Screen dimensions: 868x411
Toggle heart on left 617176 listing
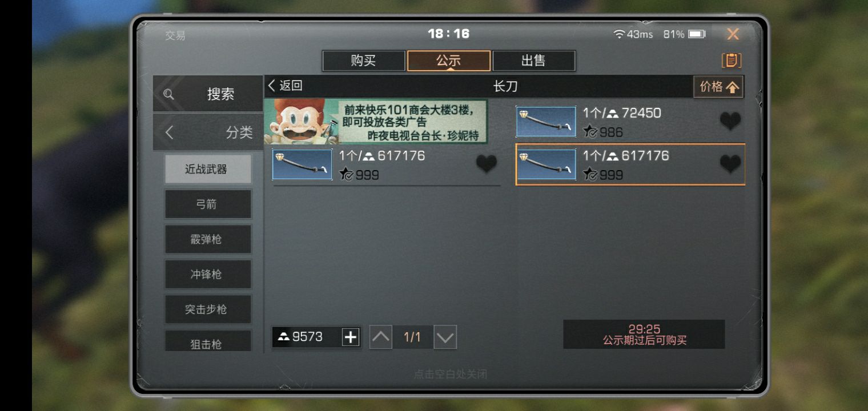click(487, 164)
